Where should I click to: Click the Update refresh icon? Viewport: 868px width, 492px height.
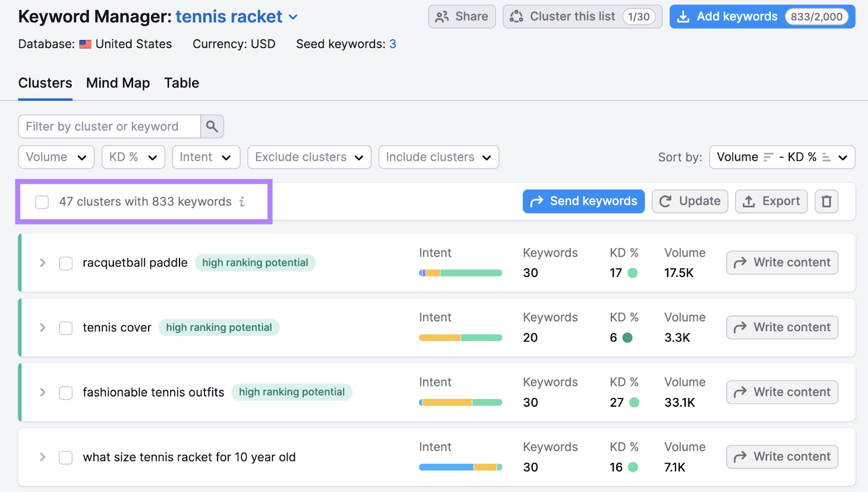[x=666, y=201]
